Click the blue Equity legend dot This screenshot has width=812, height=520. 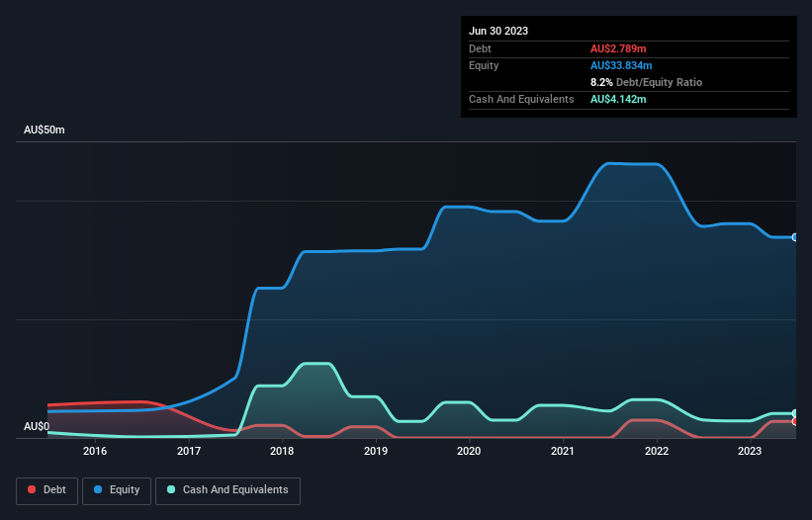click(x=98, y=489)
